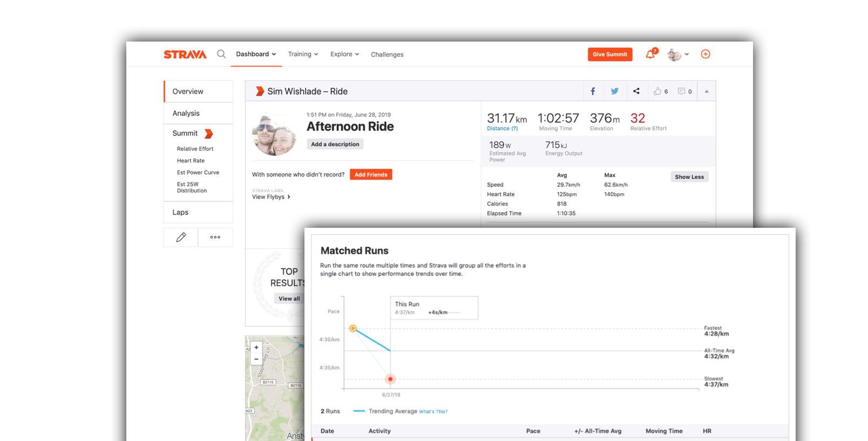The image size is (868, 441).
Task: Click the Activity column header
Action: click(x=379, y=431)
